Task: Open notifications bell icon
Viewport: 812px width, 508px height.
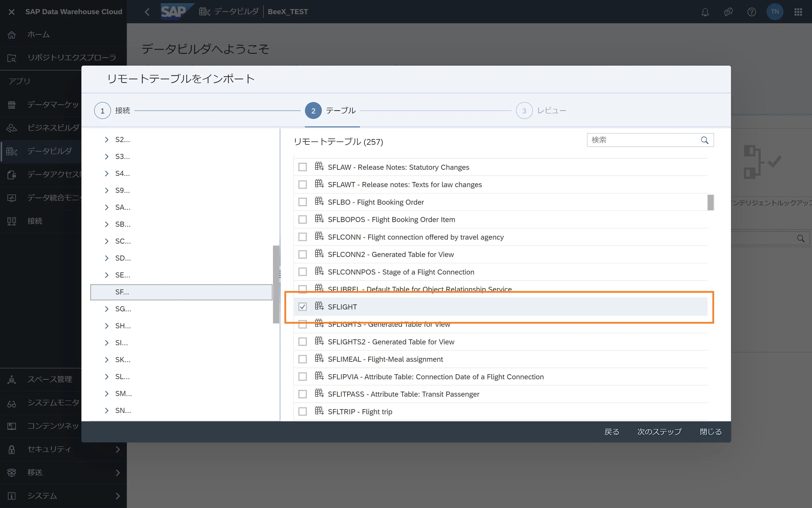Action: [x=705, y=12]
